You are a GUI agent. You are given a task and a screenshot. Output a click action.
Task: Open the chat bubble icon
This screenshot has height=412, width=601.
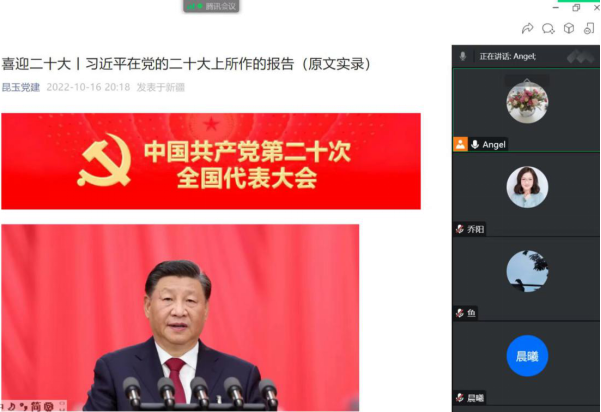548,28
